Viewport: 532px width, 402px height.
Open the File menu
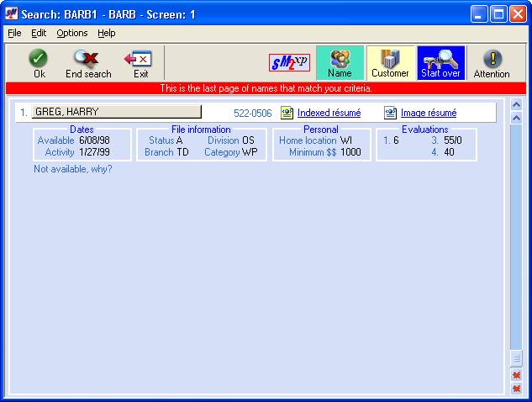point(14,33)
